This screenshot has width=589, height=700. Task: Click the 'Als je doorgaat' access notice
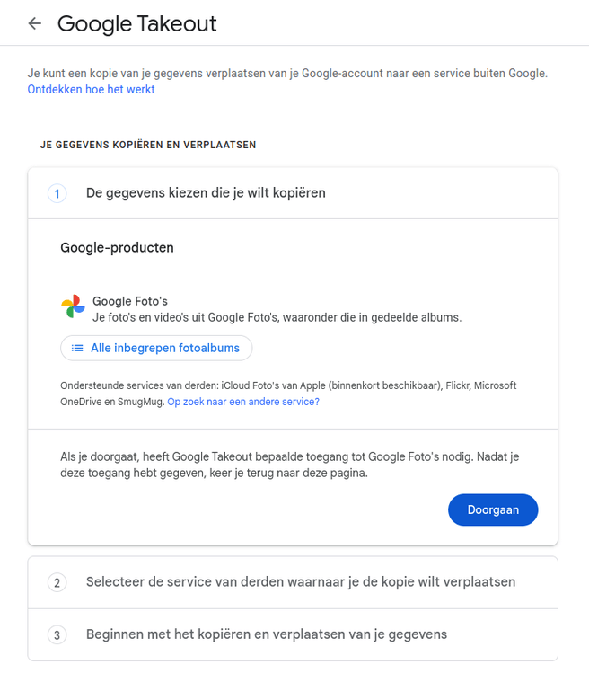tap(289, 465)
